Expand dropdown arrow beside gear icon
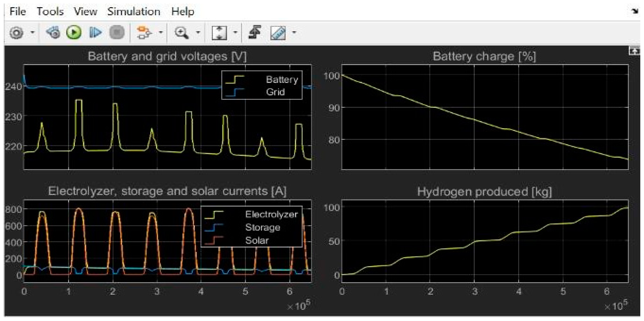644x321 pixels. pyautogui.click(x=33, y=32)
